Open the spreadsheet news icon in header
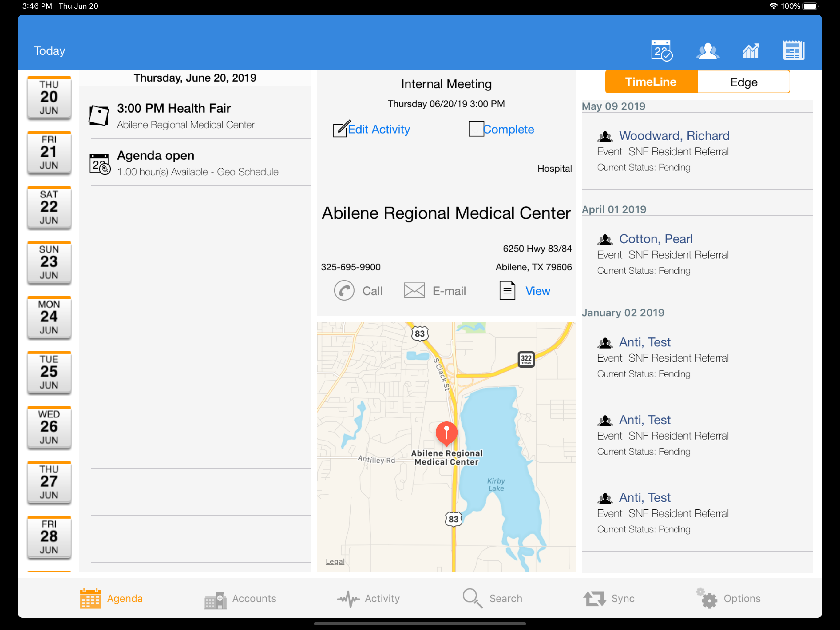The height and width of the screenshot is (630, 840). point(793,50)
